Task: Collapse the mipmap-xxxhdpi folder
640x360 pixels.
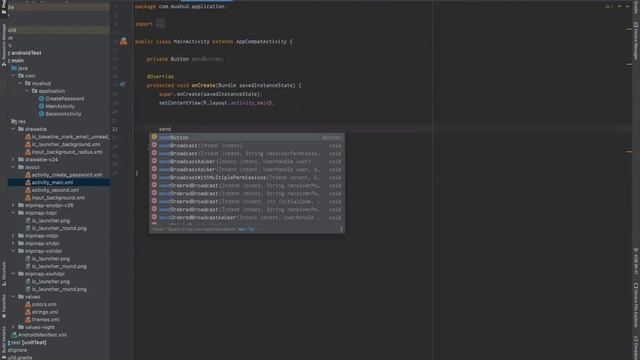Action: point(13,273)
